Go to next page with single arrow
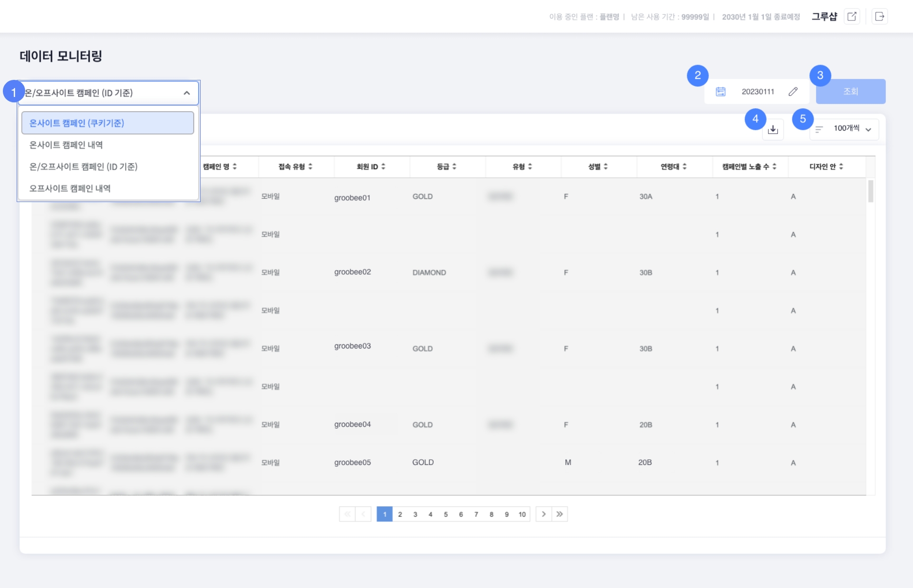 544,514
